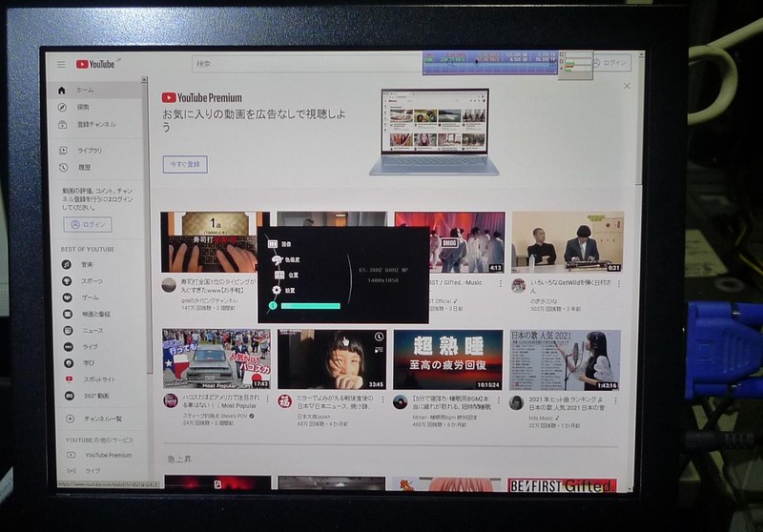Dismiss the YouTube Premium banner
This screenshot has width=763, height=532.
tap(627, 87)
